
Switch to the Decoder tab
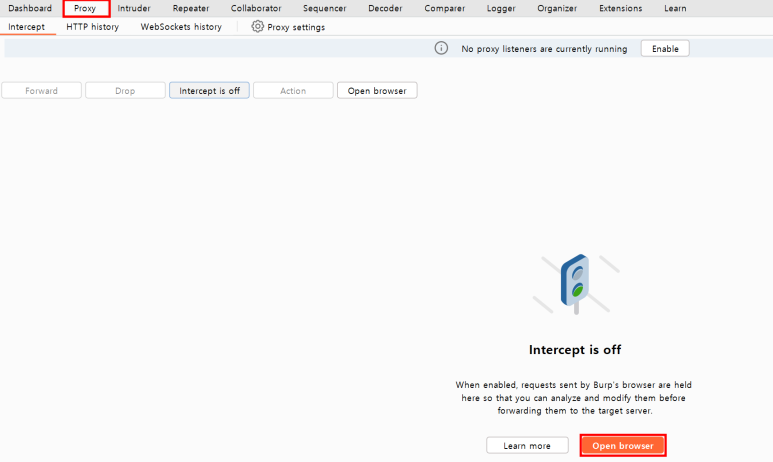[x=385, y=8]
